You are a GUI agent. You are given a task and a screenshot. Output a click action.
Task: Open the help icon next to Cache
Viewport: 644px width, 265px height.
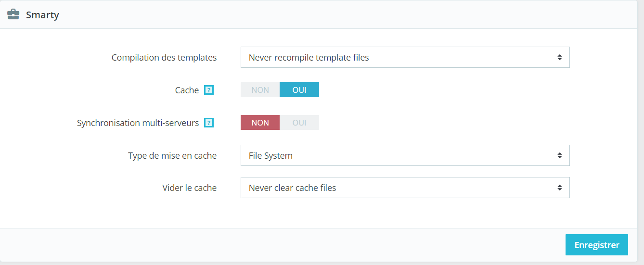point(209,90)
